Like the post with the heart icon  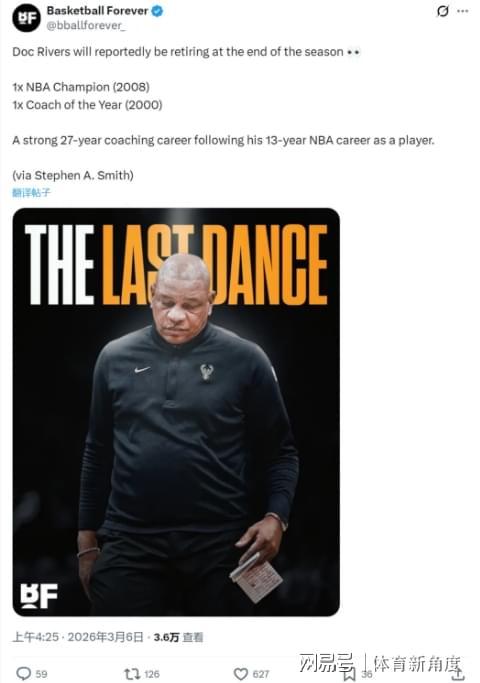(x=241, y=674)
